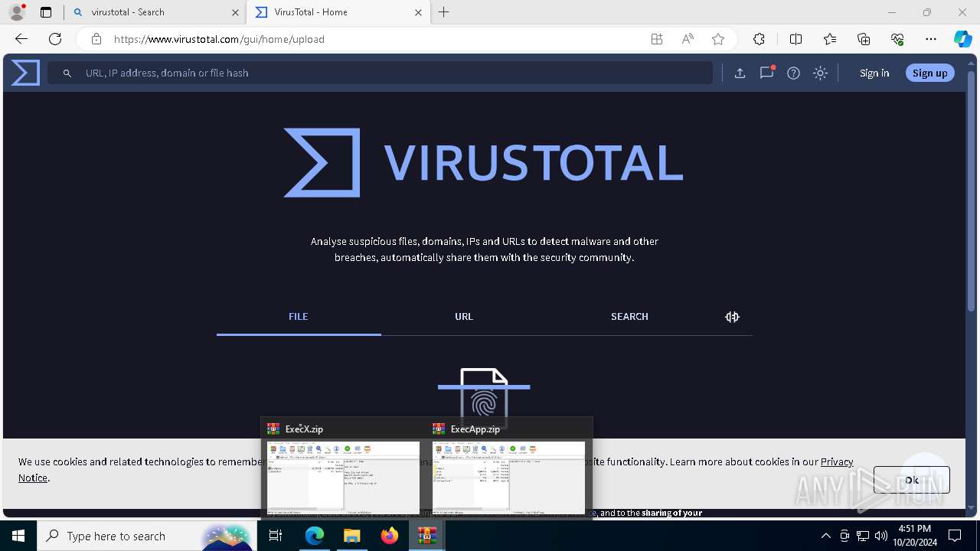Click the network tray icon
The image size is (980, 551).
[x=863, y=536]
